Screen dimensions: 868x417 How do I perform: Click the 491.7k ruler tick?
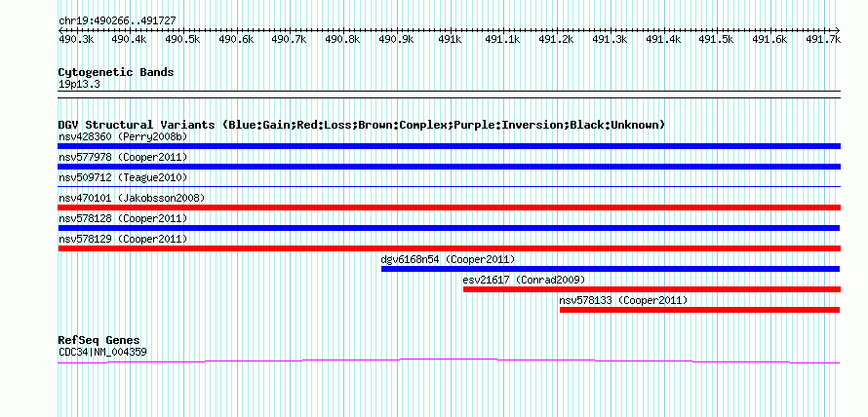(x=824, y=39)
